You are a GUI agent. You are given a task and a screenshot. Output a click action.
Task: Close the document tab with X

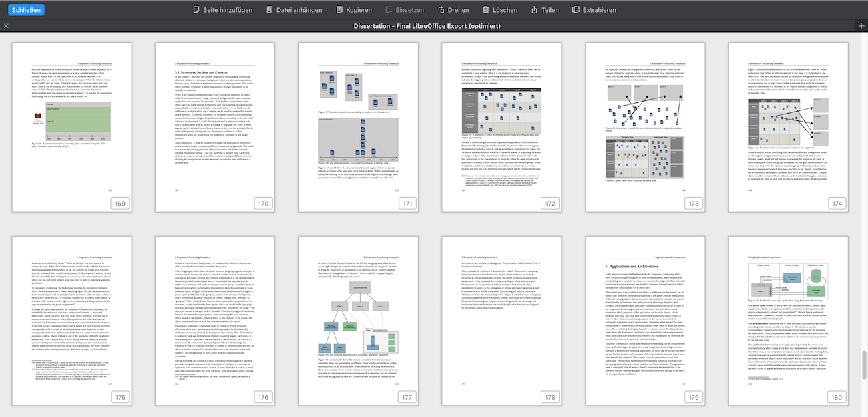[x=7, y=26]
